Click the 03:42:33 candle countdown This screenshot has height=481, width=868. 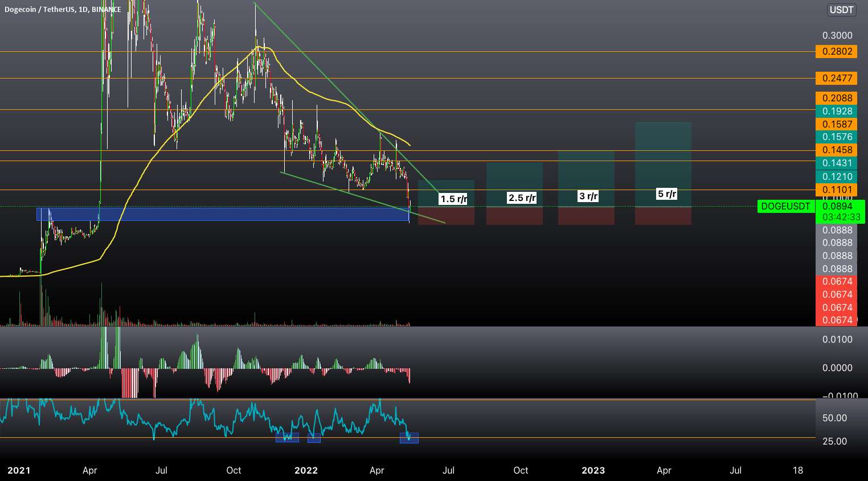coord(841,217)
